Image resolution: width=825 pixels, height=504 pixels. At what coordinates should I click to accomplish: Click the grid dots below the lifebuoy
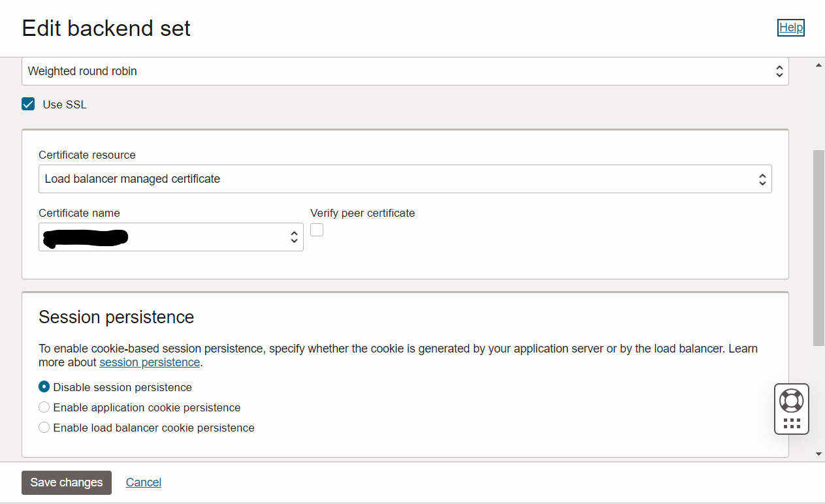(x=792, y=424)
